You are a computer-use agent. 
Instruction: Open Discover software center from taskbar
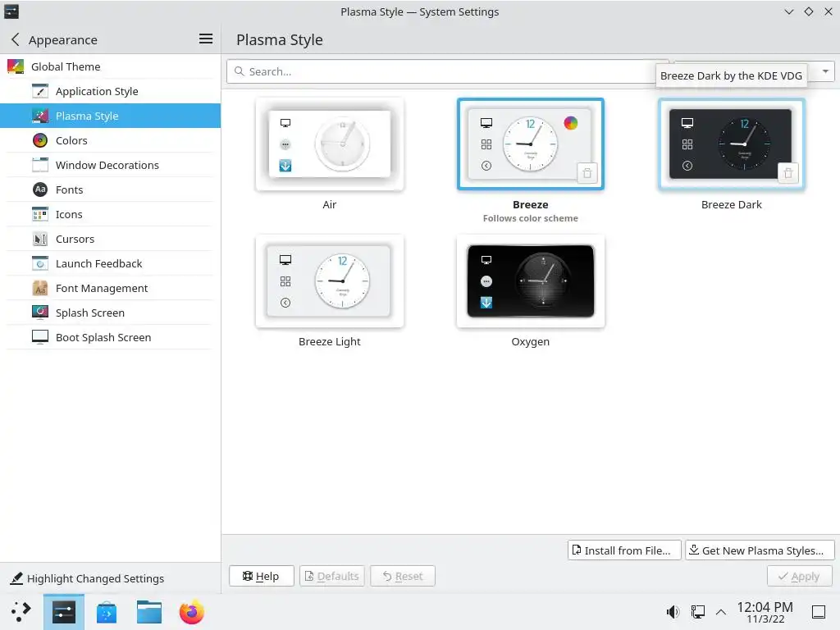(x=107, y=612)
